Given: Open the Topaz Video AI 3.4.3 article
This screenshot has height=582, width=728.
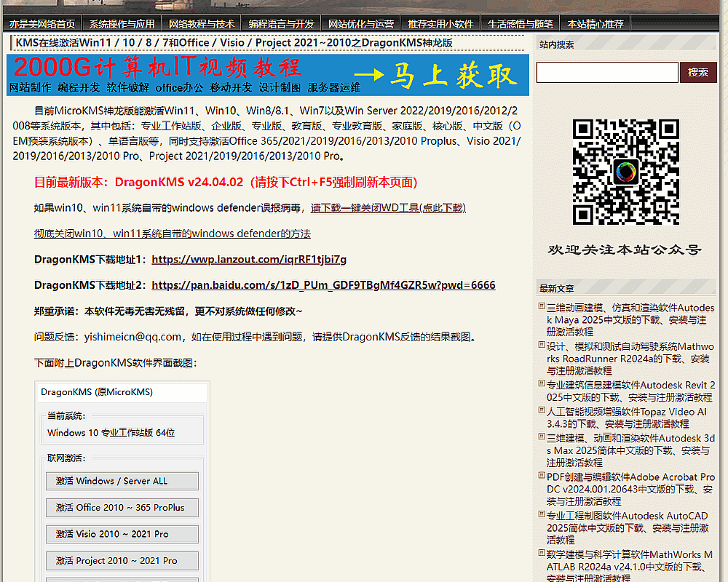Looking at the screenshot, I should [x=626, y=418].
